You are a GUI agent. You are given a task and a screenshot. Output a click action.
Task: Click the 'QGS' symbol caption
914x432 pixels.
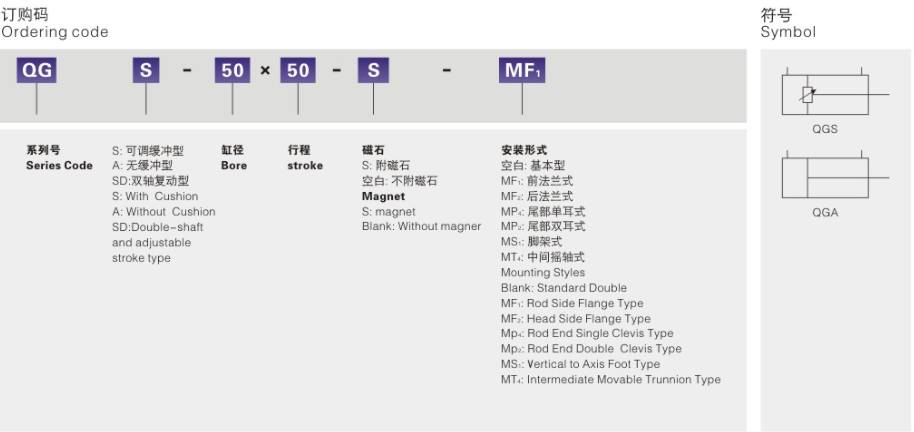point(825,129)
